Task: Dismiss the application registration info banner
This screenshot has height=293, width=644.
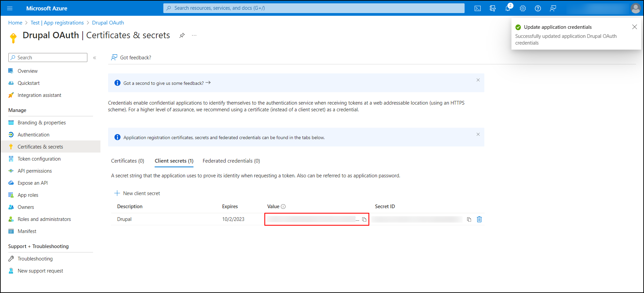Action: tap(478, 134)
